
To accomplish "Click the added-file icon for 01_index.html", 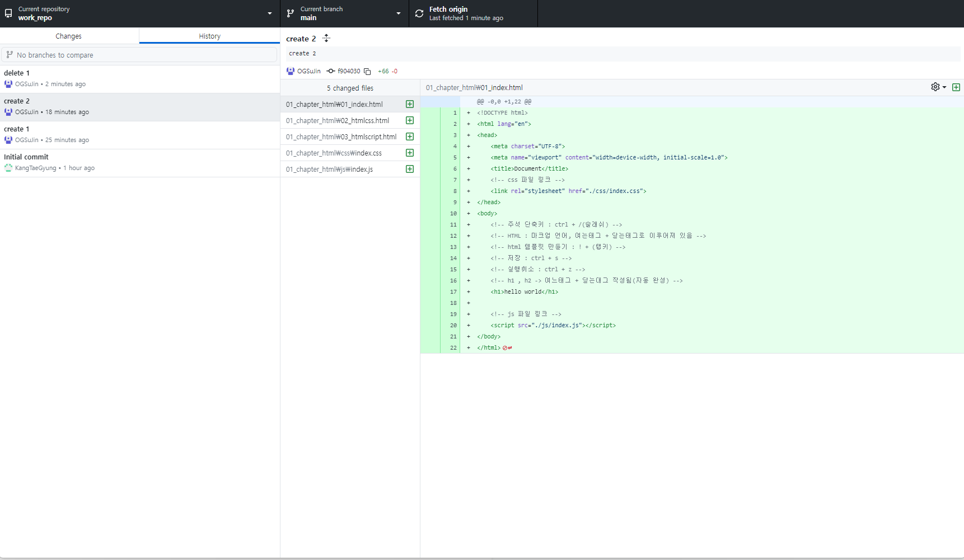I will point(410,105).
